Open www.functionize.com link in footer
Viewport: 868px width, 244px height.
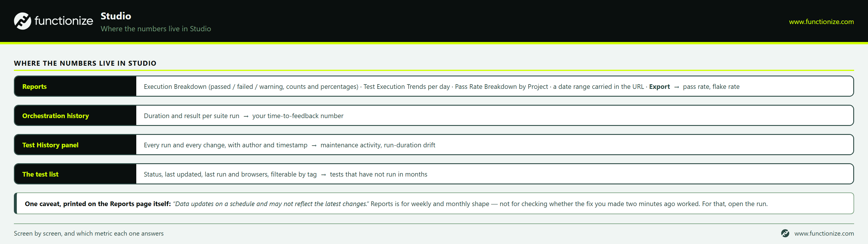pos(824,233)
